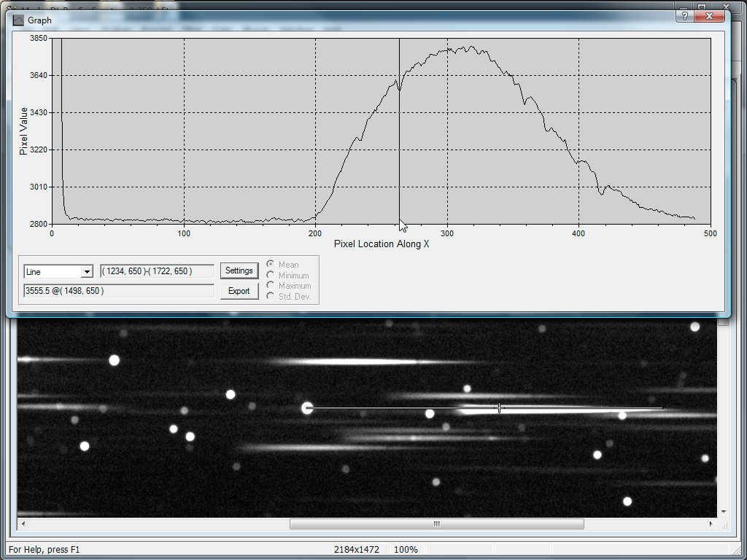This screenshot has height=560, width=747.
Task: Click the 300 x-axis label
Action: point(447,233)
